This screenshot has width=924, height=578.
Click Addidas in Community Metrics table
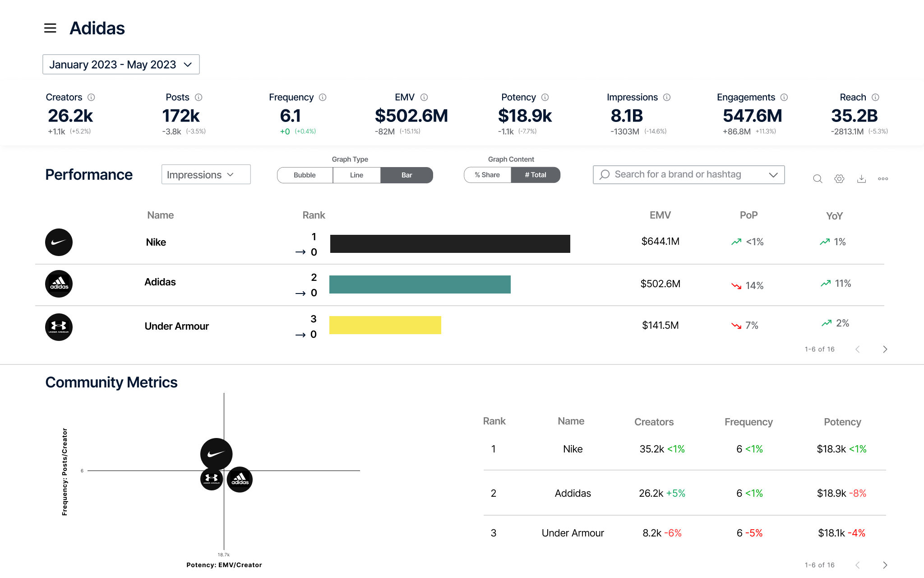coord(573,494)
